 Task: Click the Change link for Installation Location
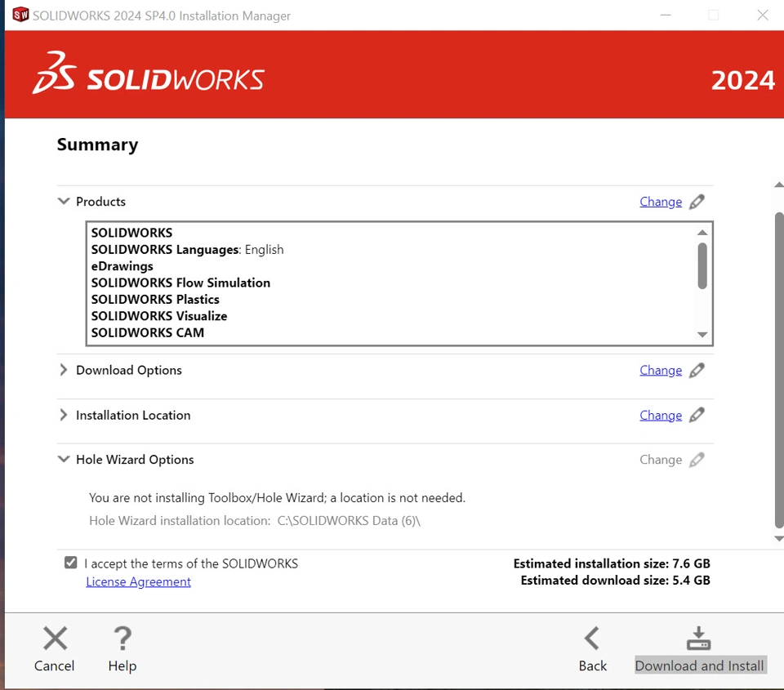tap(661, 415)
